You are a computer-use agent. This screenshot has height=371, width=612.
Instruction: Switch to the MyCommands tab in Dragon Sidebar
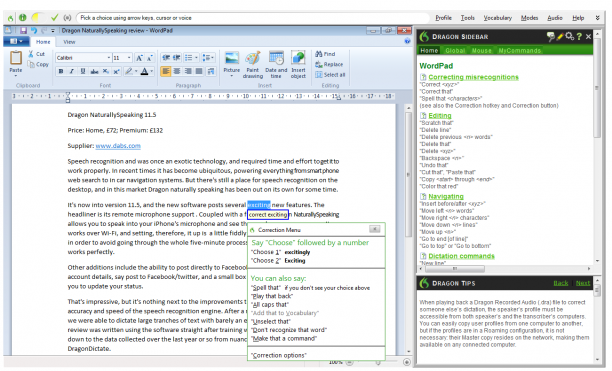(x=519, y=50)
